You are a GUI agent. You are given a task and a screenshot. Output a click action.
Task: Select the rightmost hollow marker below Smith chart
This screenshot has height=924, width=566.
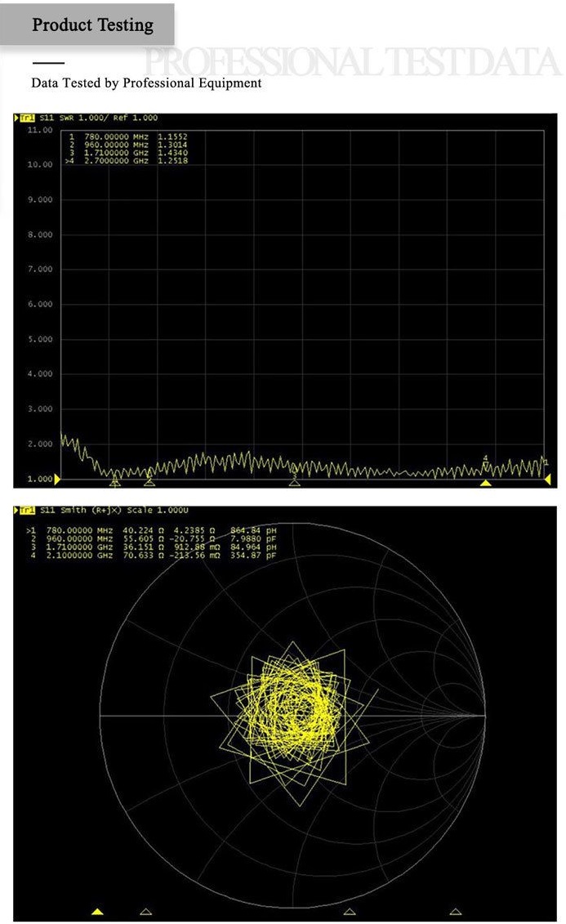point(455,912)
